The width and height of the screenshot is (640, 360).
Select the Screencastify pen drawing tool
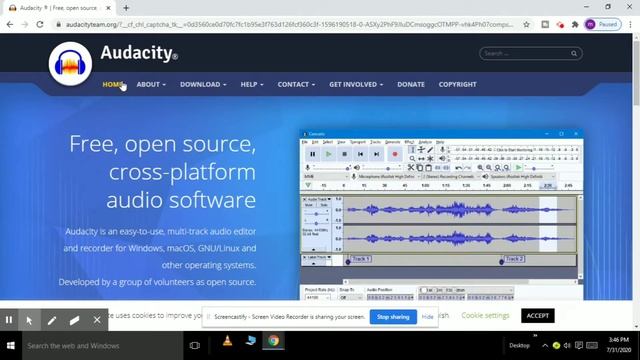[x=52, y=320]
